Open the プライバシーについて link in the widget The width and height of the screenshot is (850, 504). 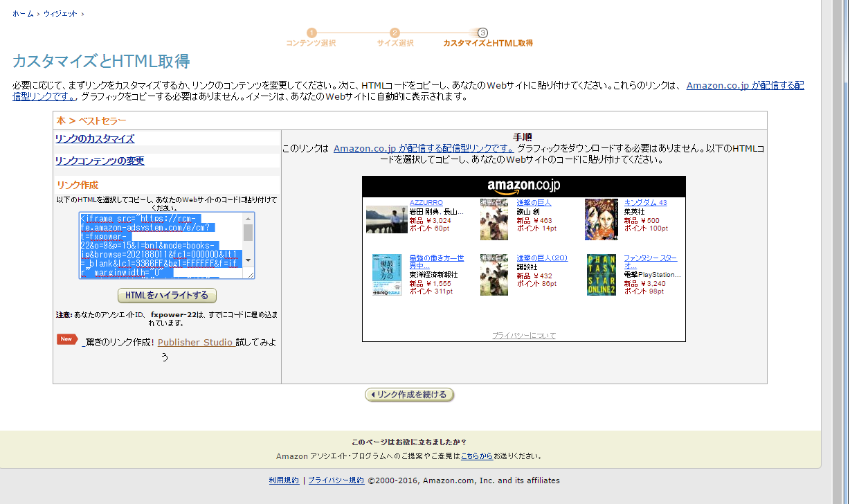click(524, 336)
